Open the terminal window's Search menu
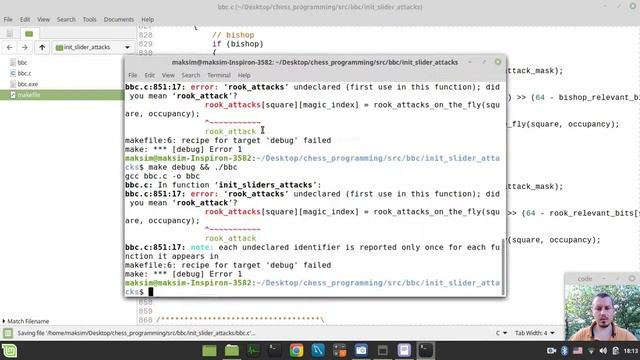640x360 pixels. coord(191,75)
